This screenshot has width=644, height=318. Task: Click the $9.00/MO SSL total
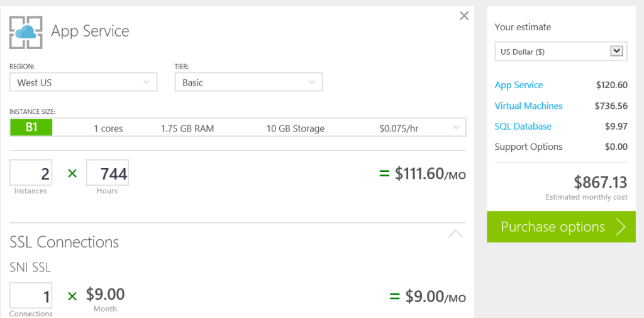[435, 296]
